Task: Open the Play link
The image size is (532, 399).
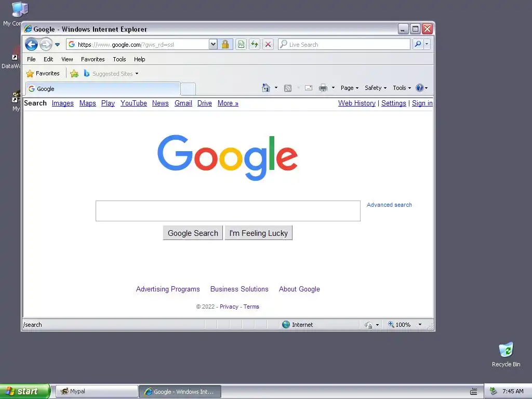Action: (108, 103)
